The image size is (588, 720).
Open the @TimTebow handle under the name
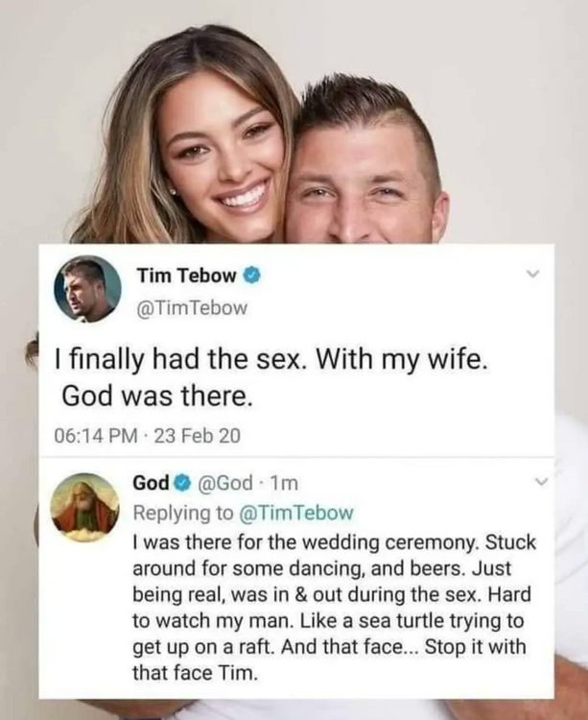pos(192,307)
